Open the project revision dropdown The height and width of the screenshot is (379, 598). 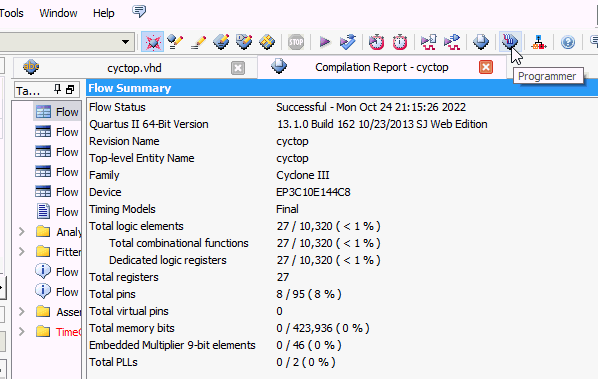125,42
